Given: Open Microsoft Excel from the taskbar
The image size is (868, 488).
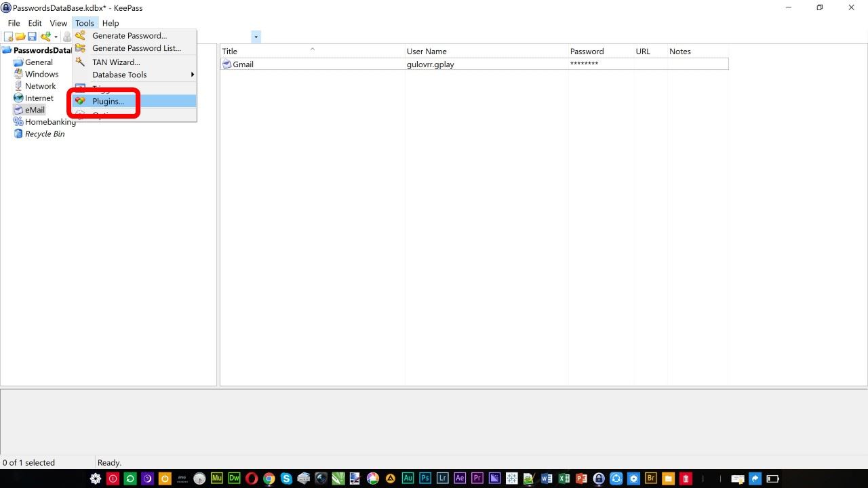Looking at the screenshot, I should coord(564,479).
